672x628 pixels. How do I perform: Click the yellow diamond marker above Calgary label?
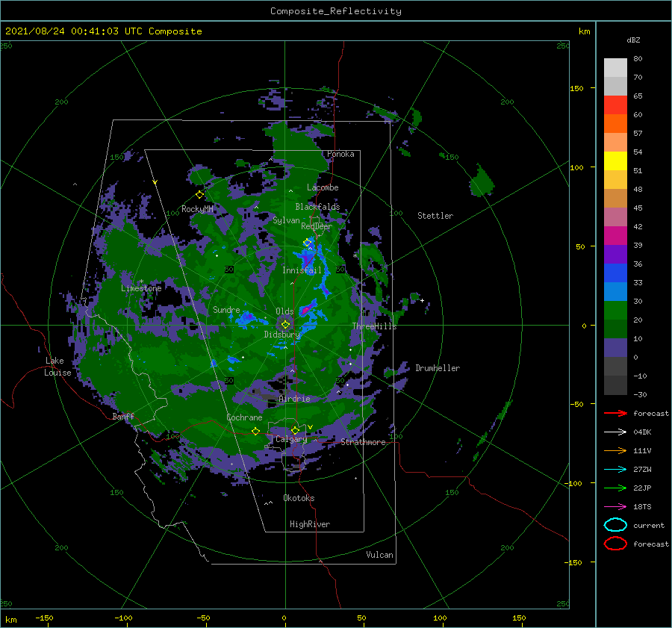click(x=295, y=430)
